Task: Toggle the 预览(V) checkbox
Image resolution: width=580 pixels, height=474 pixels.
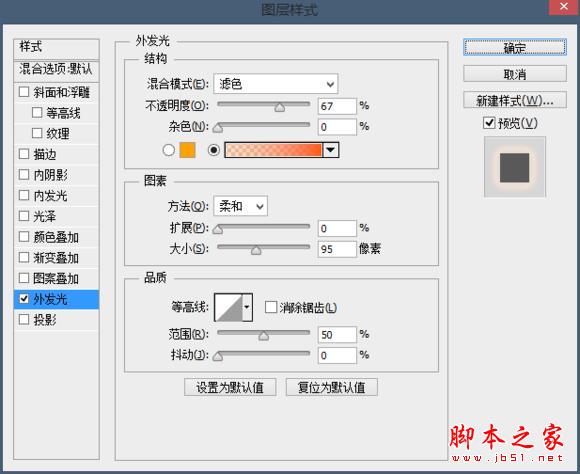Action: click(x=489, y=123)
